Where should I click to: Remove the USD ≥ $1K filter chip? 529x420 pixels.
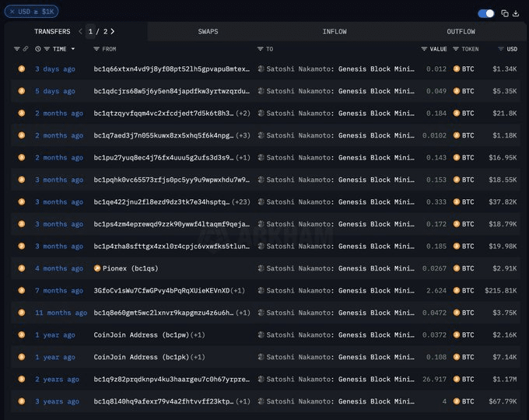(x=12, y=12)
